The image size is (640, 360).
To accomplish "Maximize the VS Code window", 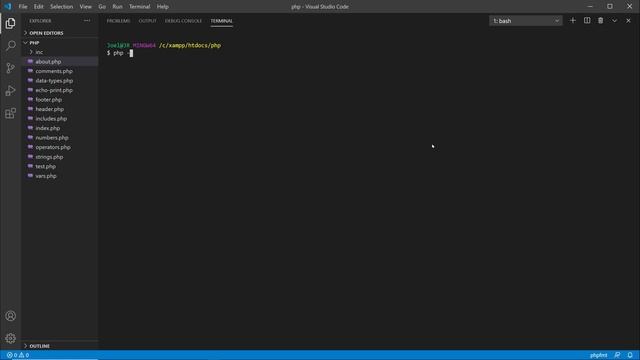I will pos(610,7).
